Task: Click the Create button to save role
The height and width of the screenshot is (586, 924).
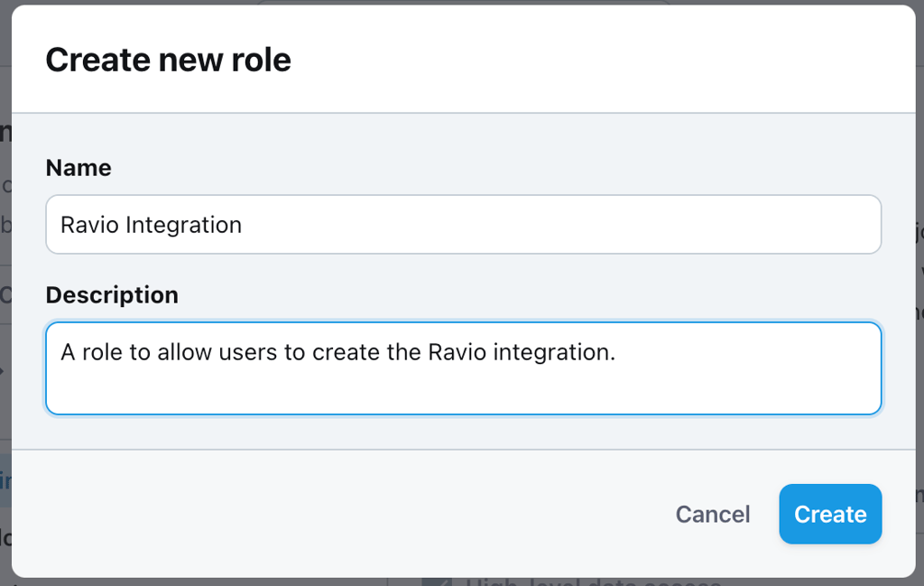Action: point(830,514)
